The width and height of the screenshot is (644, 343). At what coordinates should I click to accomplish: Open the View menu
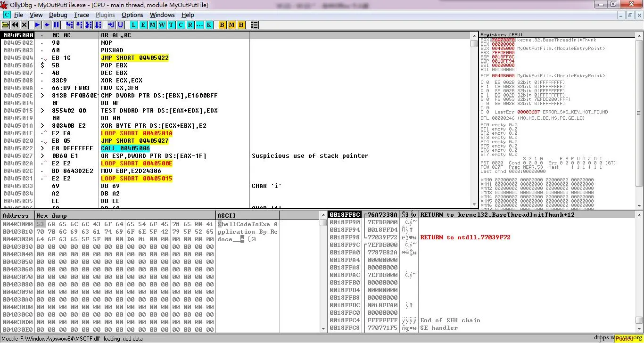pos(36,15)
